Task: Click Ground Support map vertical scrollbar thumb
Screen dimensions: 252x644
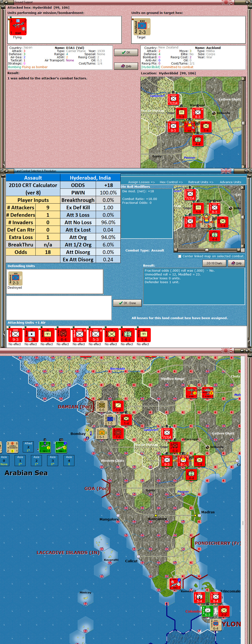Action: coord(243,123)
